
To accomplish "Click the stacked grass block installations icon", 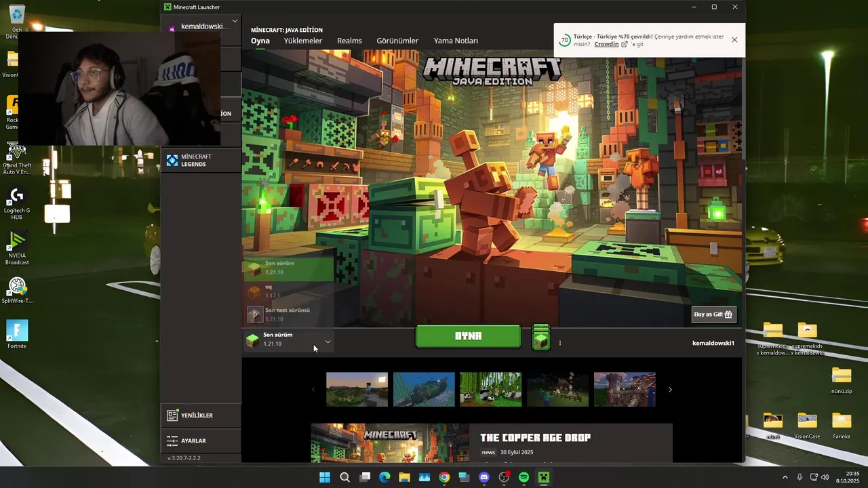I will (540, 337).
